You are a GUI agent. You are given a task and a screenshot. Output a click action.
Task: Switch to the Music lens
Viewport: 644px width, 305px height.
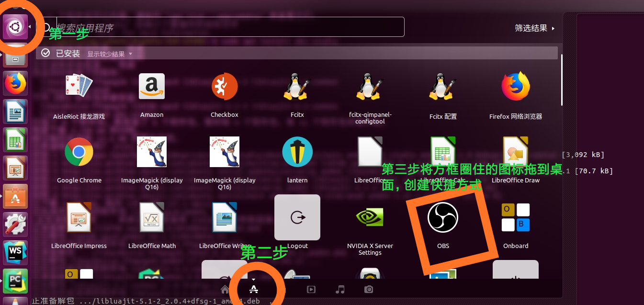[x=340, y=289]
